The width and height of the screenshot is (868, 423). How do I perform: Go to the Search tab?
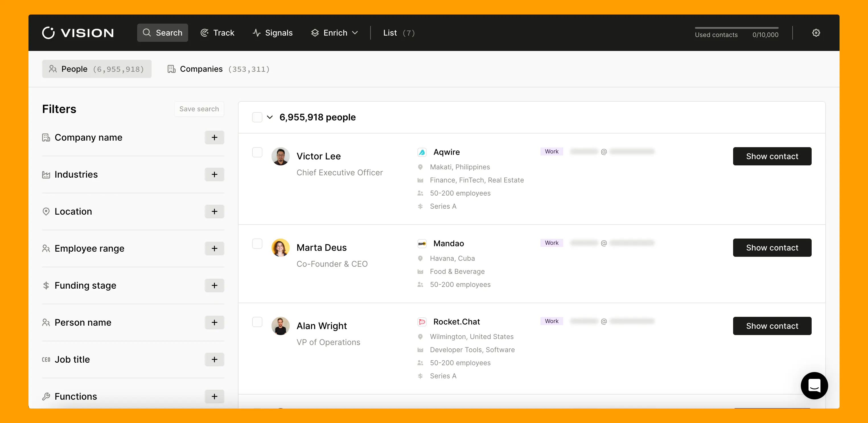163,33
